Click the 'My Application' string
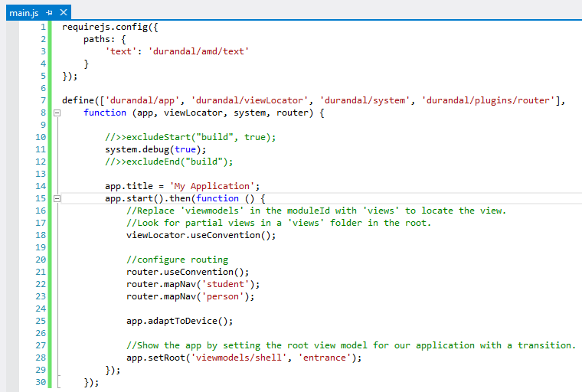 [212, 186]
